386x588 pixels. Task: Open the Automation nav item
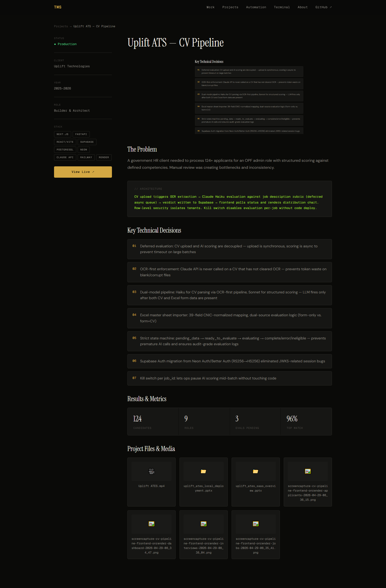click(x=256, y=7)
